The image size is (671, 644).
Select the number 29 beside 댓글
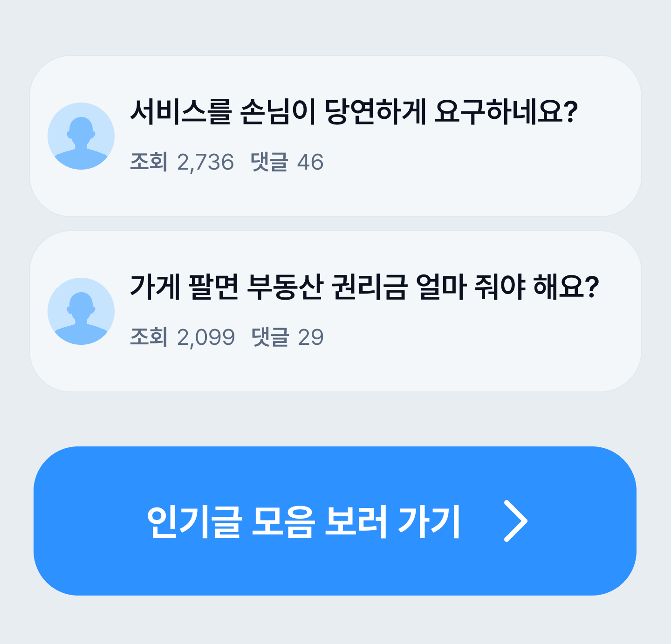(x=311, y=338)
